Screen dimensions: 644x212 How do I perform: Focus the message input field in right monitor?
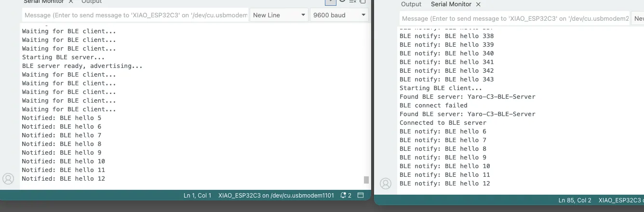514,19
